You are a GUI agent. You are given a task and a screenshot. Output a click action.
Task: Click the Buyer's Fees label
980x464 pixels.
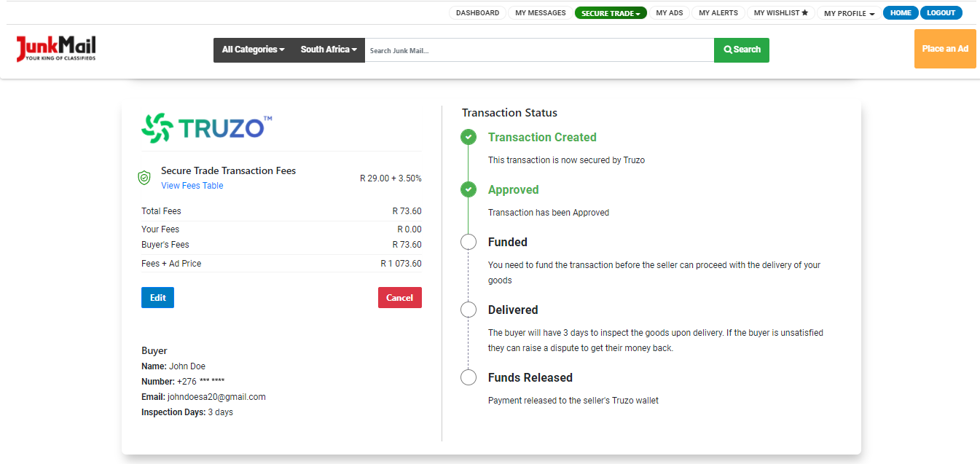pyautogui.click(x=165, y=245)
